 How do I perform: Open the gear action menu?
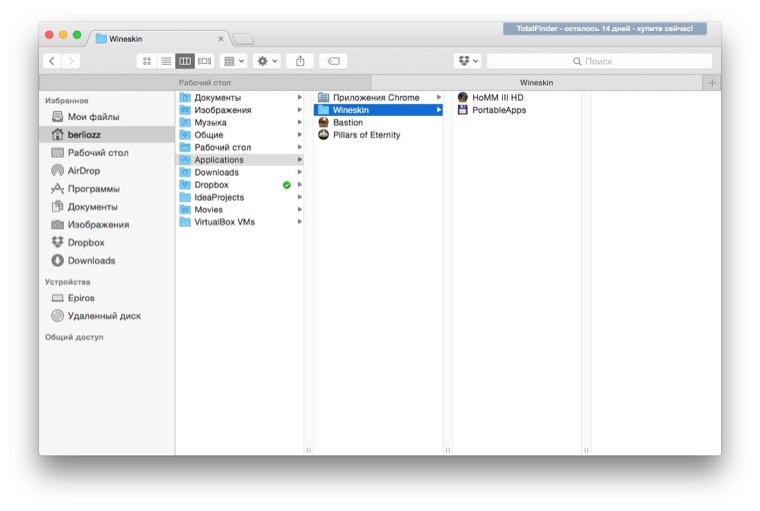(x=267, y=61)
